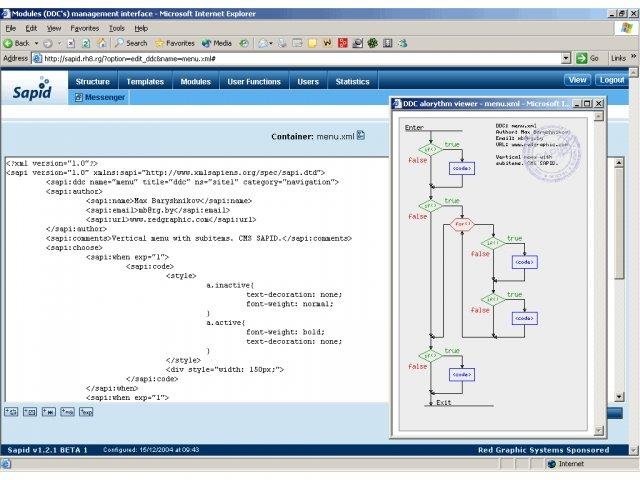Click the Edit page toolbar icon

(298, 43)
